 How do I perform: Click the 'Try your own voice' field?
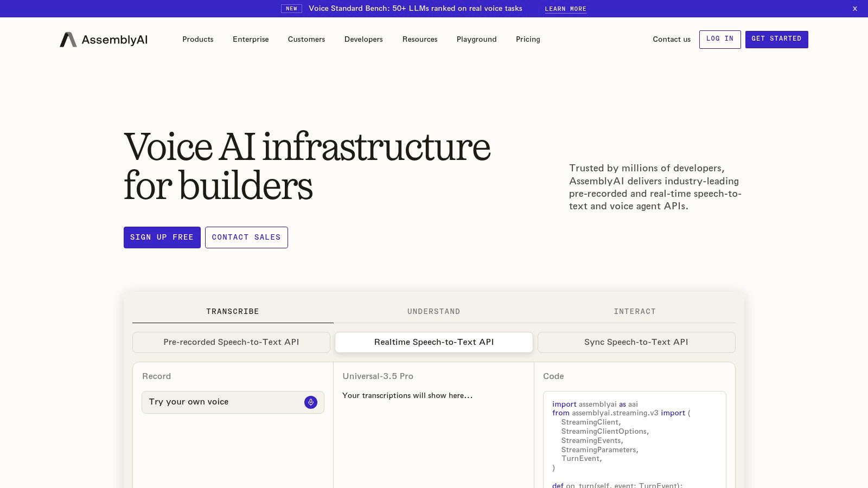pyautogui.click(x=233, y=402)
